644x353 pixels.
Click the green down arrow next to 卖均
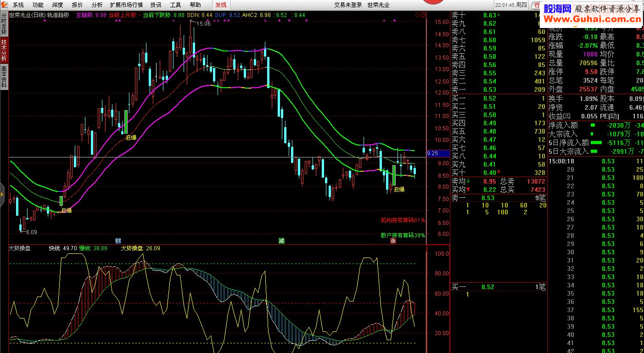[468, 181]
